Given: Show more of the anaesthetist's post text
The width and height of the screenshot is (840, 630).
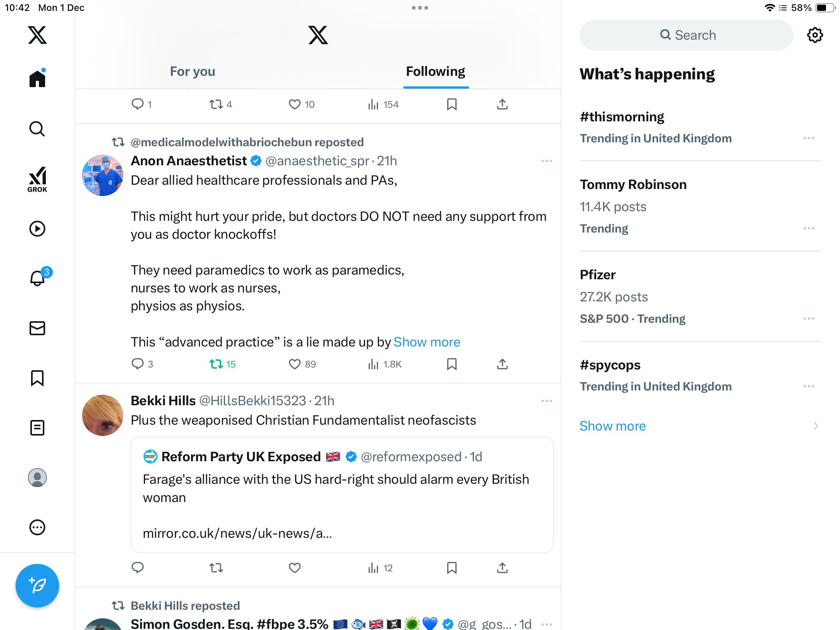Looking at the screenshot, I should tap(427, 342).
